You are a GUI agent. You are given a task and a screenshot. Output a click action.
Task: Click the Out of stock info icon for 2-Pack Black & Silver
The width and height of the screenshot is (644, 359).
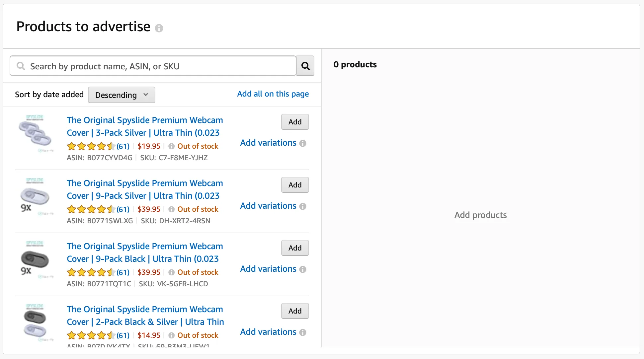(172, 335)
